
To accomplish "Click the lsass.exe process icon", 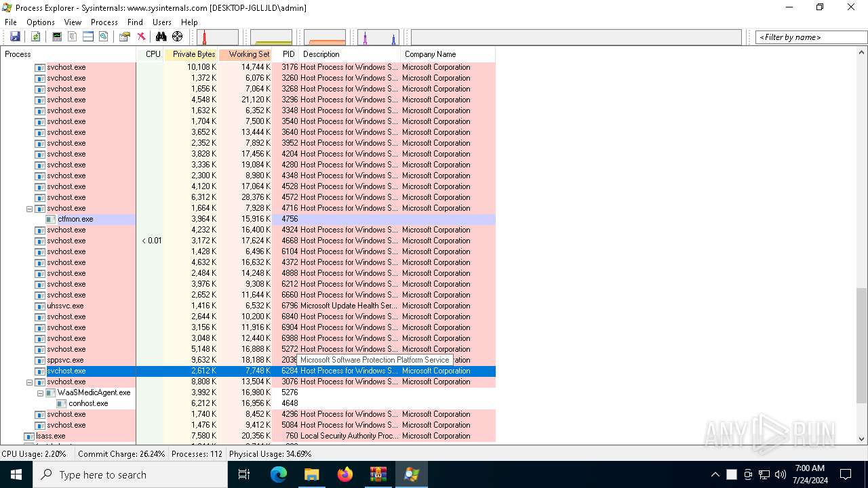I will [29, 436].
